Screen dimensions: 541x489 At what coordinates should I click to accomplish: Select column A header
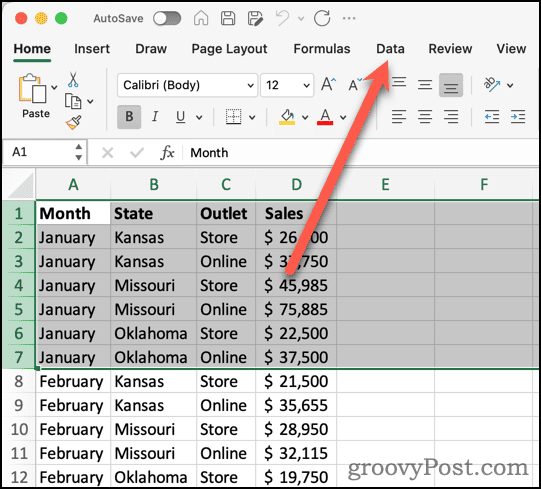click(x=73, y=185)
